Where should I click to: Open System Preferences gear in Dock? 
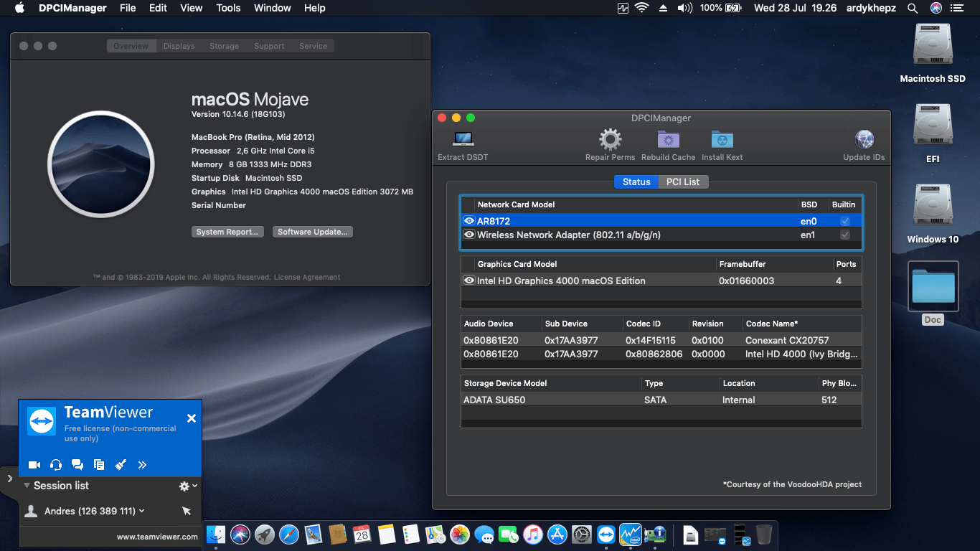(582, 534)
